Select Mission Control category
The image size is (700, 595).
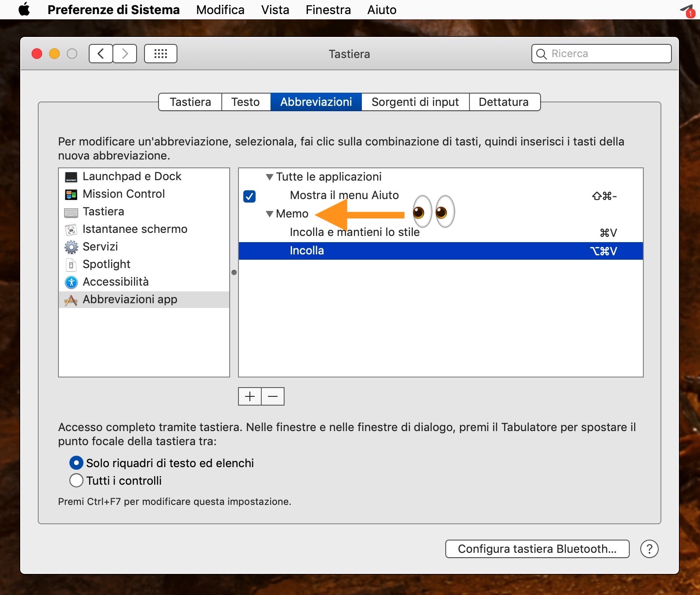point(144,194)
